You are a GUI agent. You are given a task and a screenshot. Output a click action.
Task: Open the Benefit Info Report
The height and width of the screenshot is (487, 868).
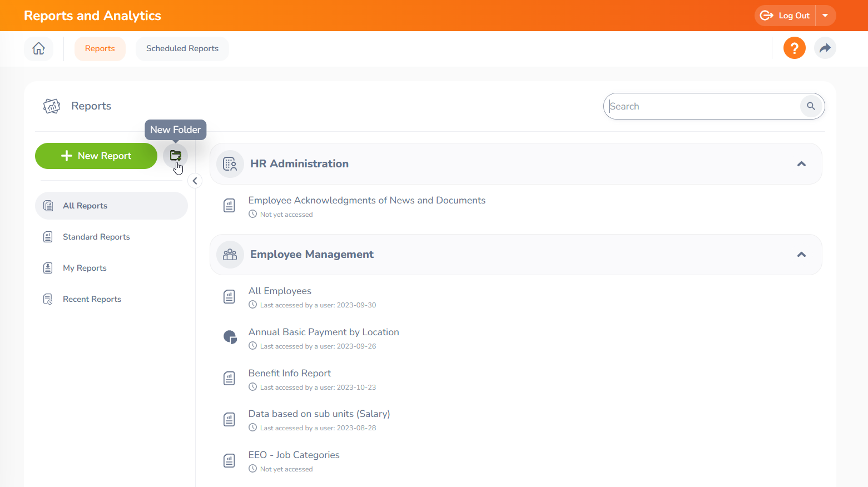(x=290, y=373)
